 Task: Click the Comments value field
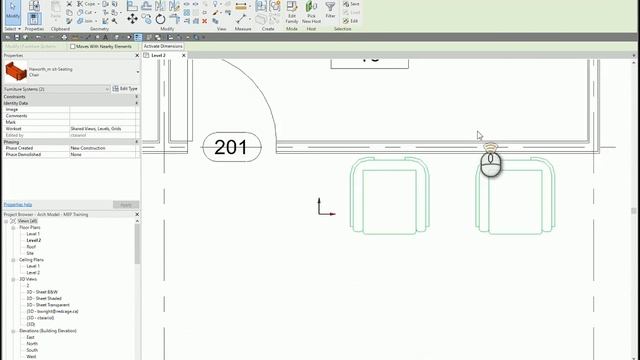point(102,116)
